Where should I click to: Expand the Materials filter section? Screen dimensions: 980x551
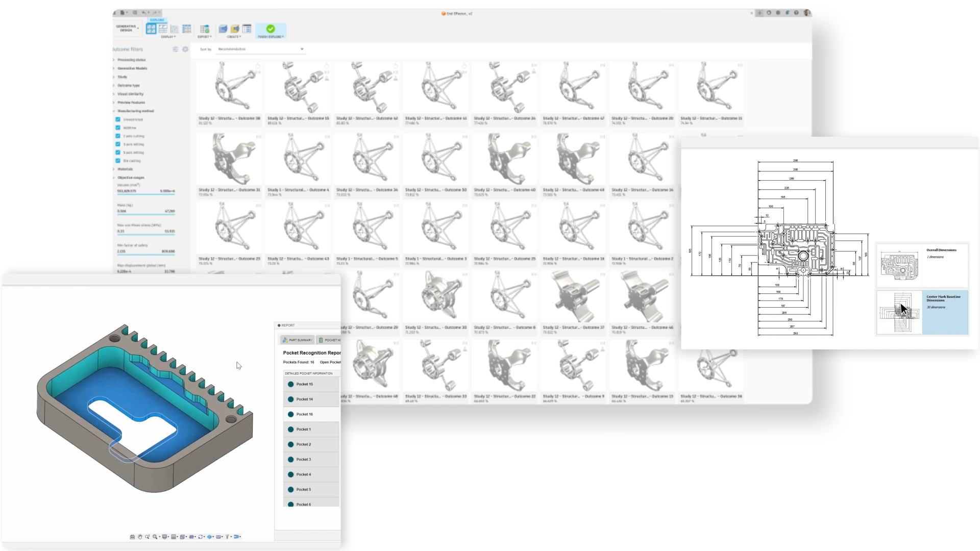point(125,169)
